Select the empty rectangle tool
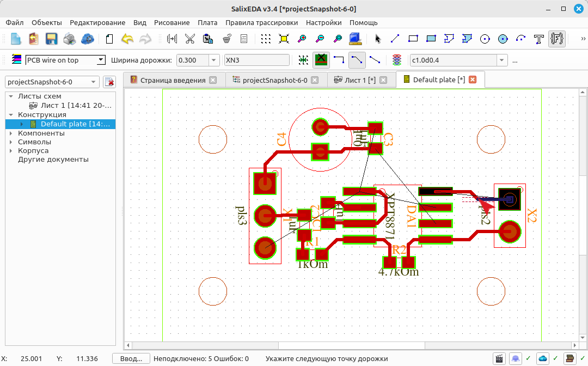 tap(413, 39)
